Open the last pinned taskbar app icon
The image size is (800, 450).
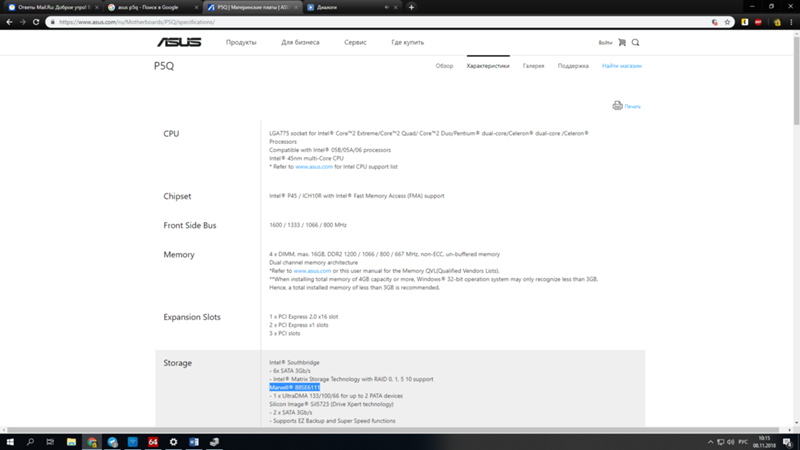[x=214, y=442]
